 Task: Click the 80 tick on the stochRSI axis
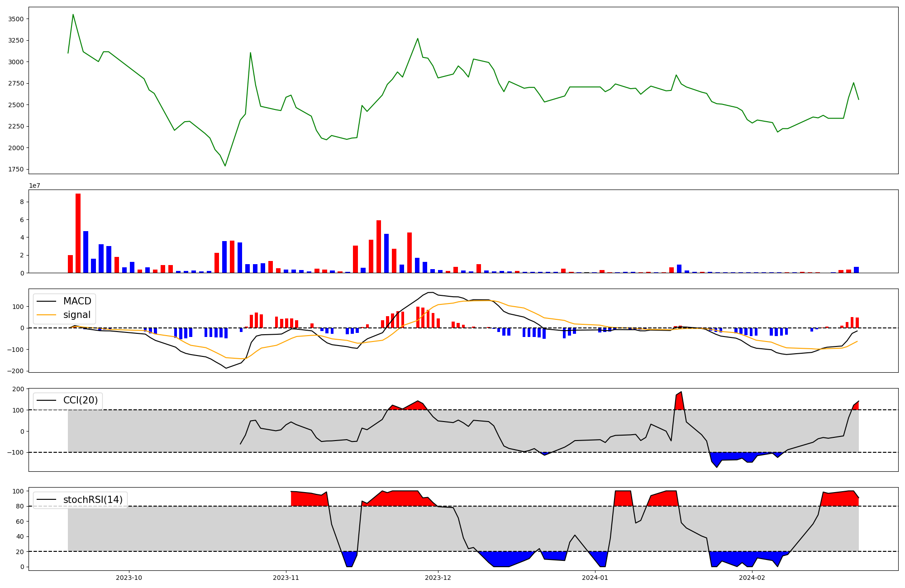point(19,506)
